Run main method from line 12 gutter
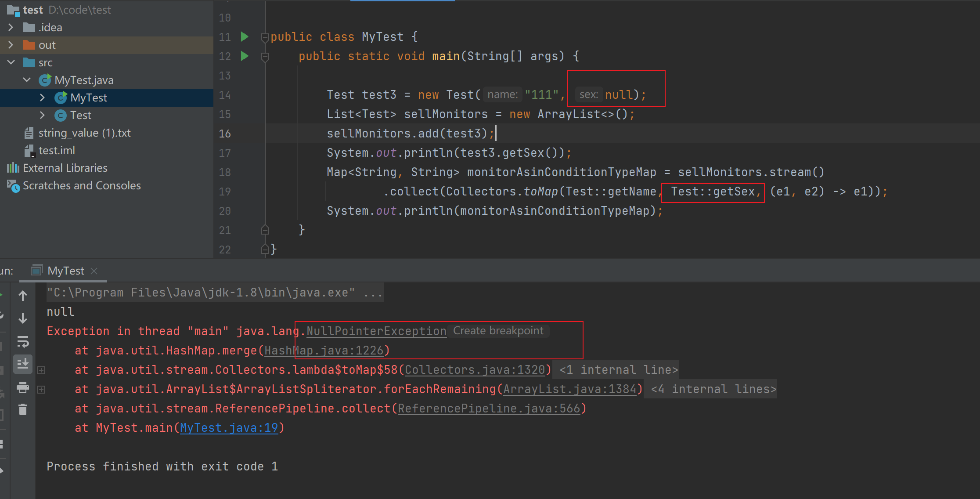The image size is (980, 499). (245, 56)
